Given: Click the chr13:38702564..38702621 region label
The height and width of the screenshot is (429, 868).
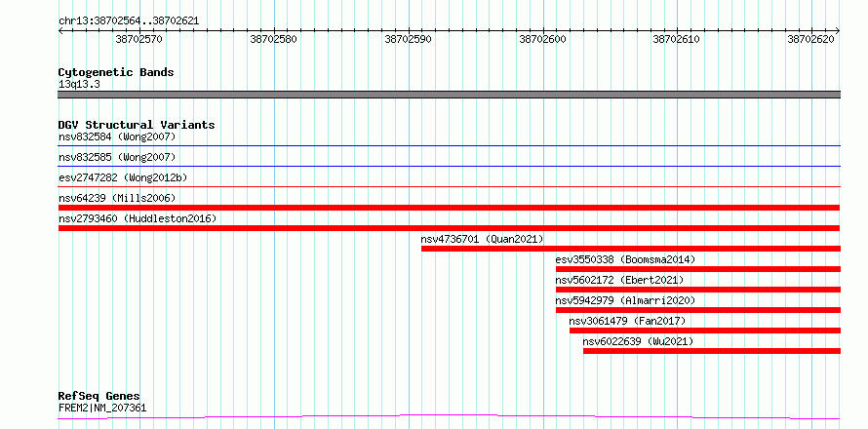Looking at the screenshot, I should click(x=129, y=21).
